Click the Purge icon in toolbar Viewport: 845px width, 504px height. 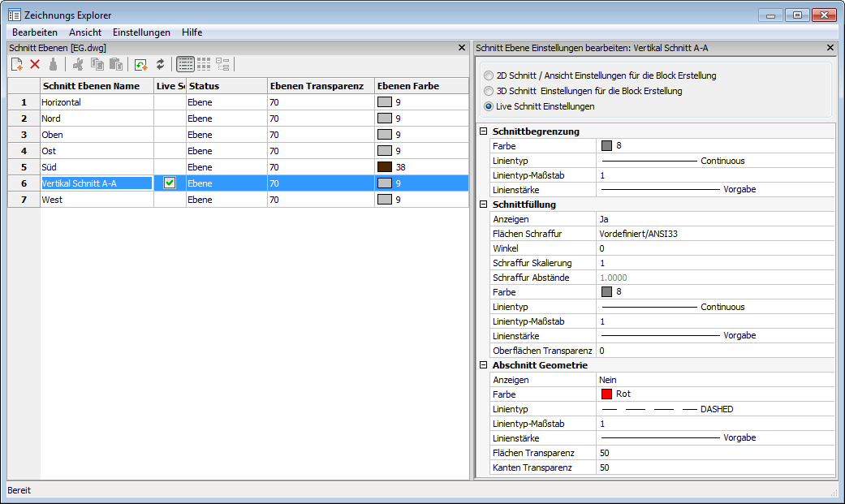pos(53,65)
